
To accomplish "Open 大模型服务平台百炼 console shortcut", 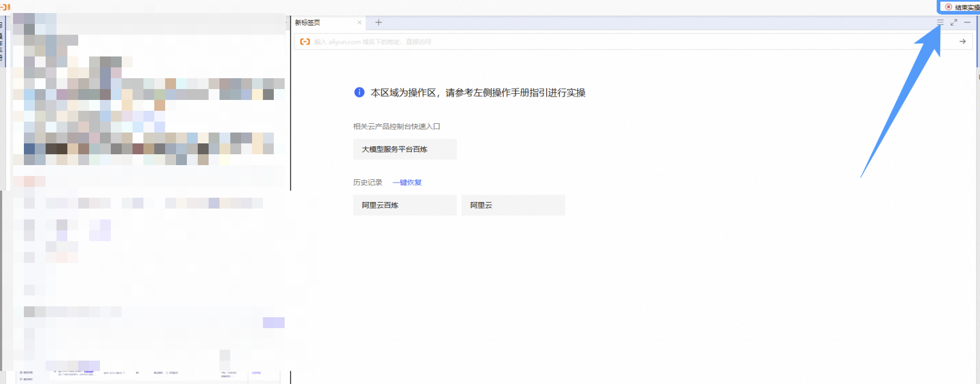I will [x=405, y=149].
